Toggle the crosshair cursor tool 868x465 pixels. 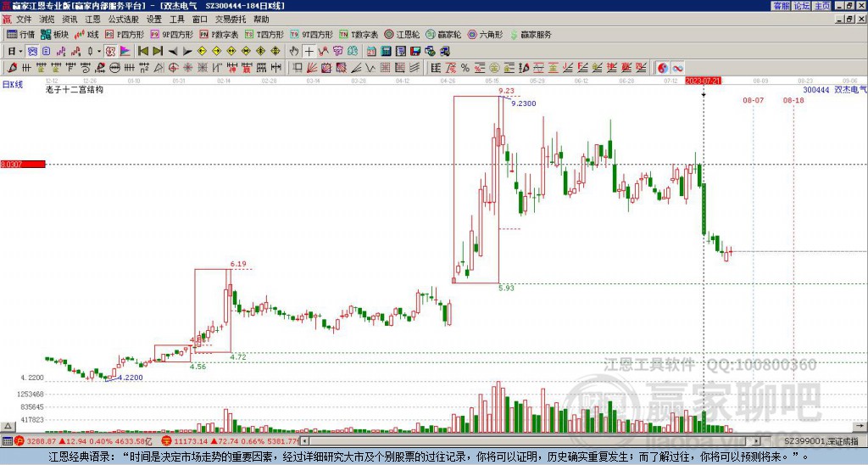tap(309, 52)
